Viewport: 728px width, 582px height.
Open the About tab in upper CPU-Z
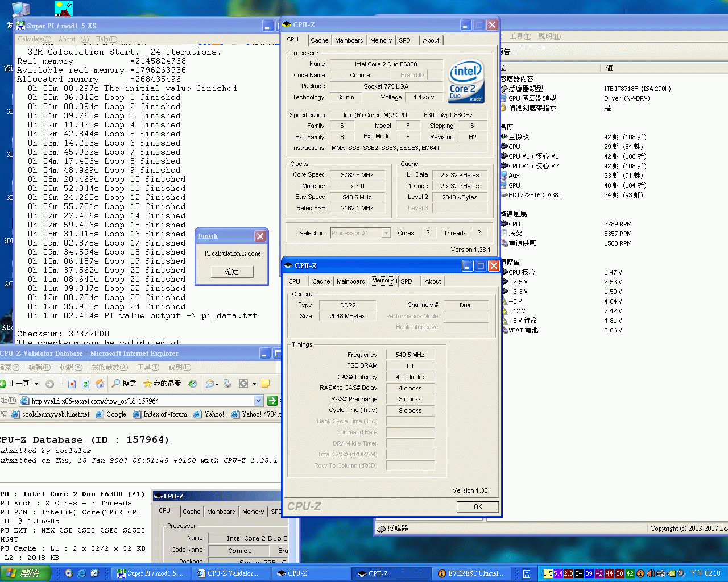click(x=431, y=40)
